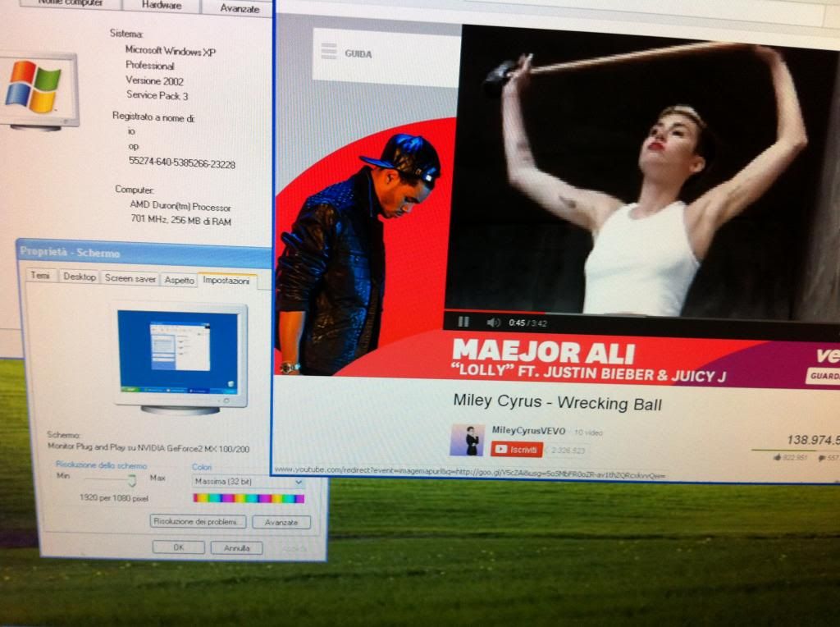Viewport: 840px width, 627px height.
Task: Click the Versione 2002 text
Action: click(x=154, y=80)
